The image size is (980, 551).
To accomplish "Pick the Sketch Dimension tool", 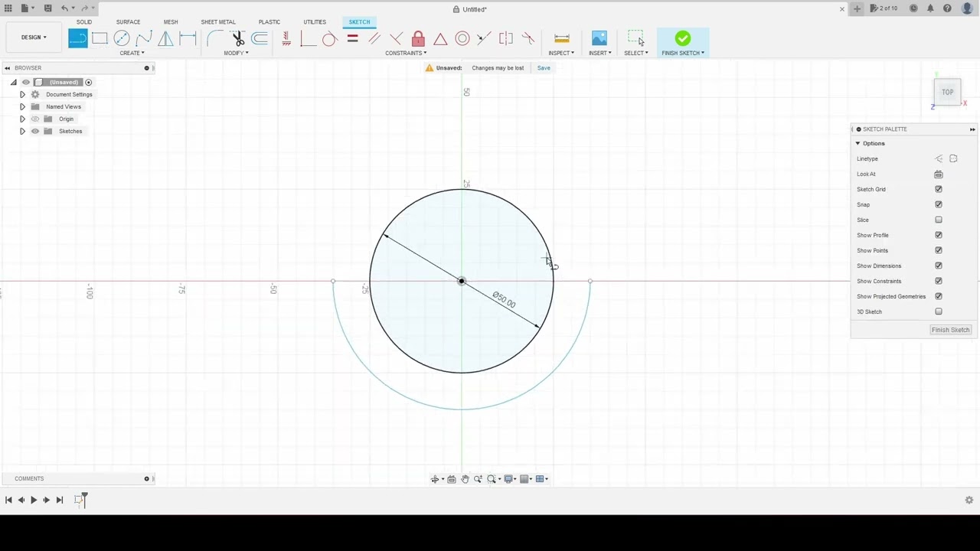I will coord(188,38).
